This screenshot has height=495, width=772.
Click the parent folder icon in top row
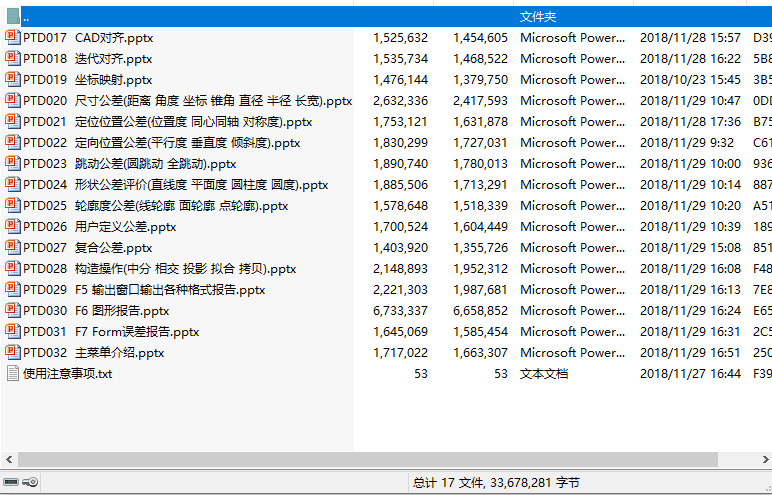(x=12, y=16)
